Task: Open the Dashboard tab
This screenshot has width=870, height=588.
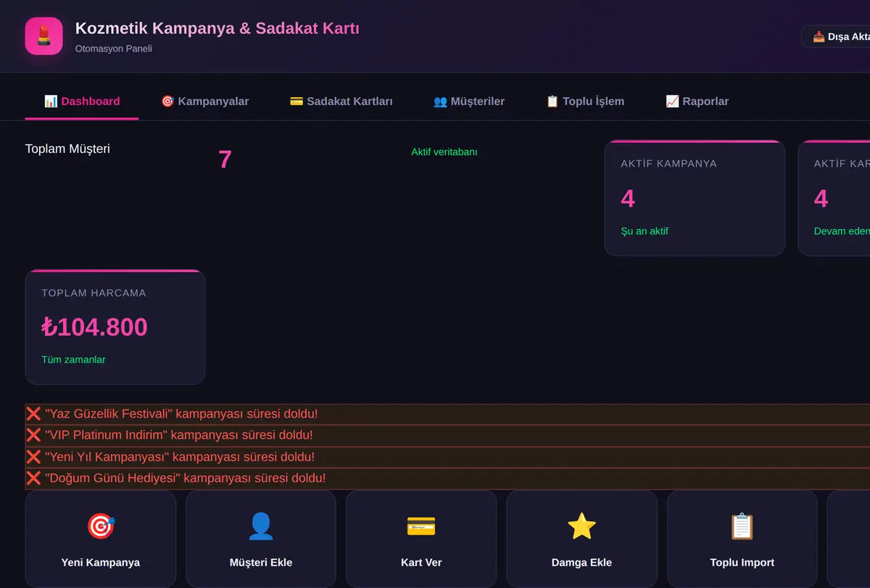Action: click(82, 102)
